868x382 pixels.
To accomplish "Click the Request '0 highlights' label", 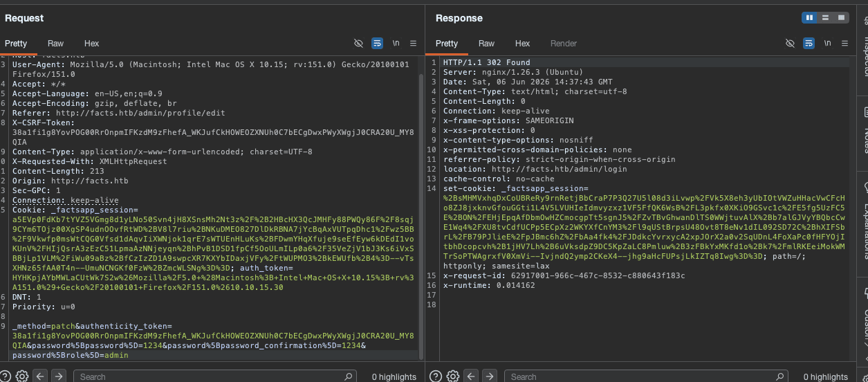I will 394,377.
